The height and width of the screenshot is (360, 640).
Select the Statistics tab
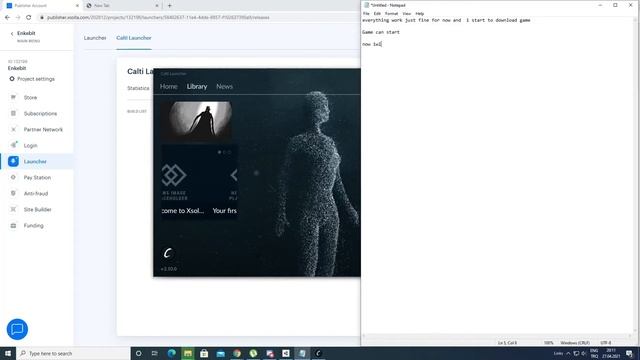click(x=138, y=88)
